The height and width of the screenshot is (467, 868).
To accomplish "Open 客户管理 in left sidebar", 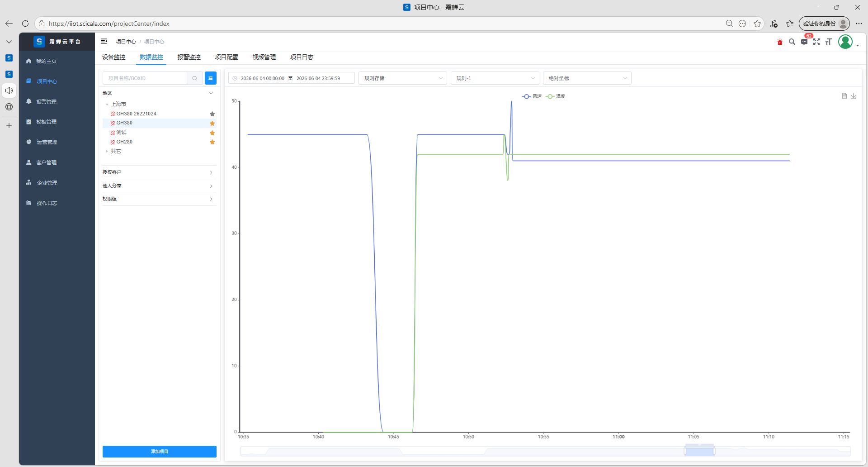I will (x=57, y=162).
